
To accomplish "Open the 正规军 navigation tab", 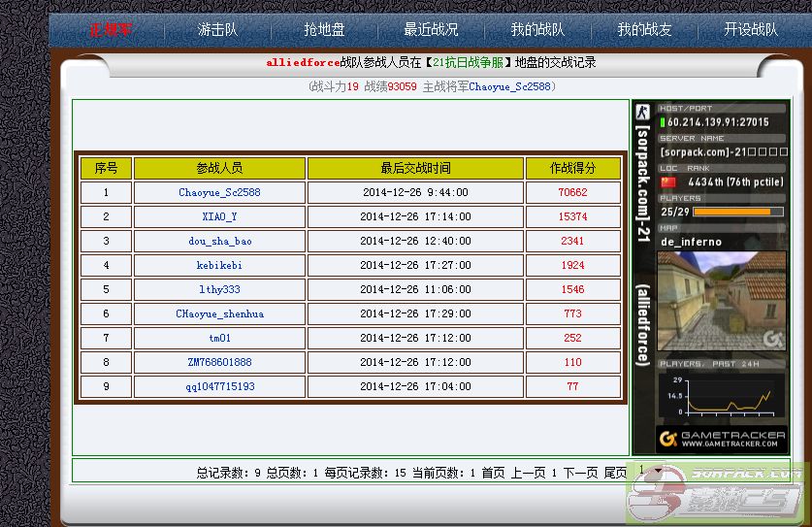I will [112, 30].
